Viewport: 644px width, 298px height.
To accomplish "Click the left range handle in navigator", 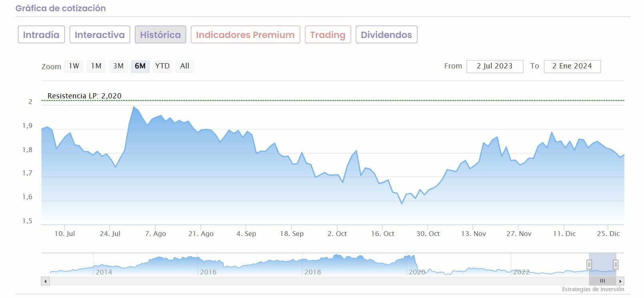I will pyautogui.click(x=589, y=264).
